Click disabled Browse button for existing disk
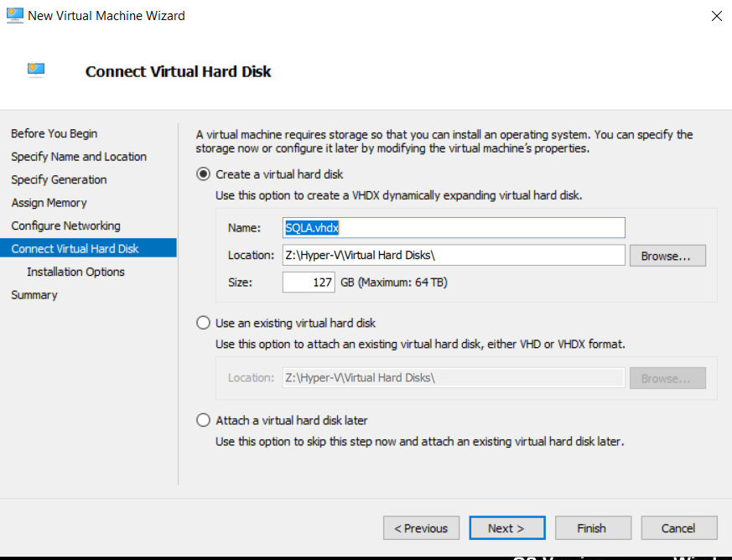Viewport: 732px width, 560px height. 667,378
